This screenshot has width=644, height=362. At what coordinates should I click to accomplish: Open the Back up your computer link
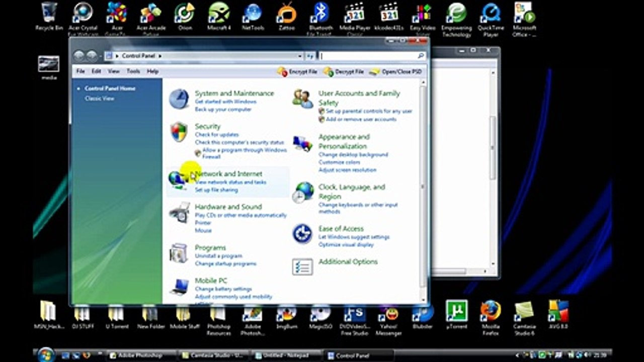point(223,110)
